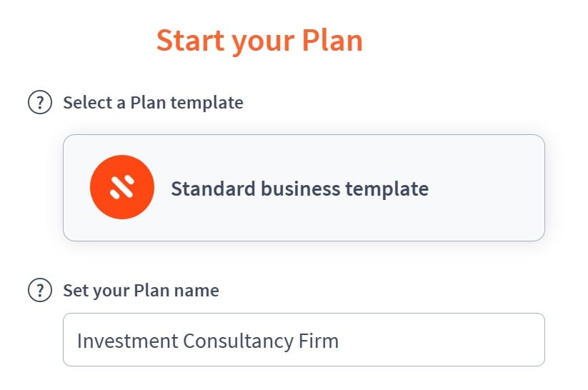
Task: Click the Start your Plan heading
Action: coord(259,41)
